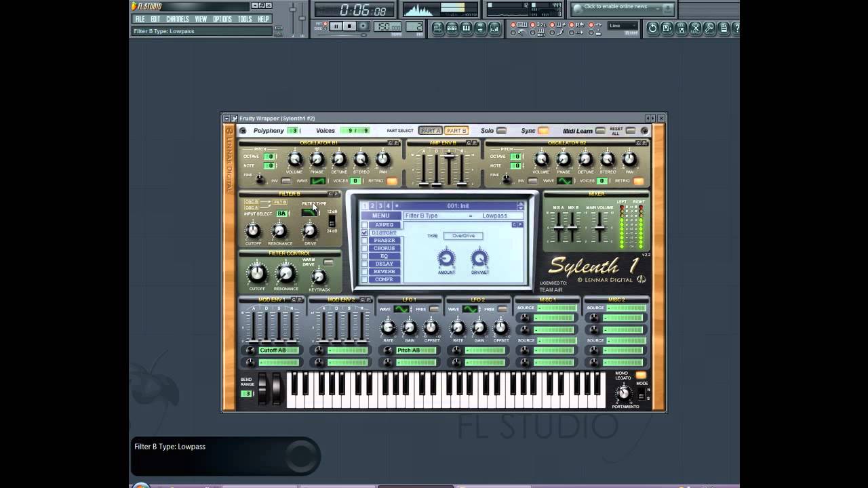Click the MENU button in display
868x488 pixels.
[x=380, y=216]
